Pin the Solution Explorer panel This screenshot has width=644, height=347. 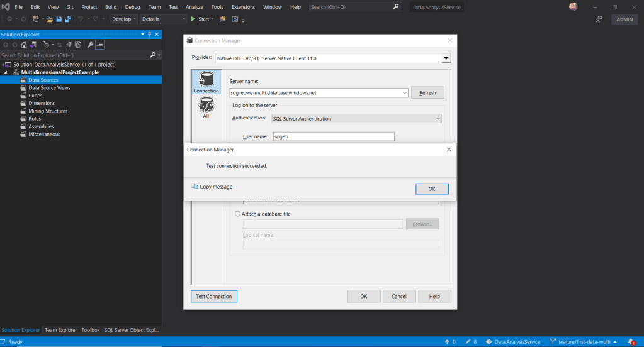click(150, 35)
